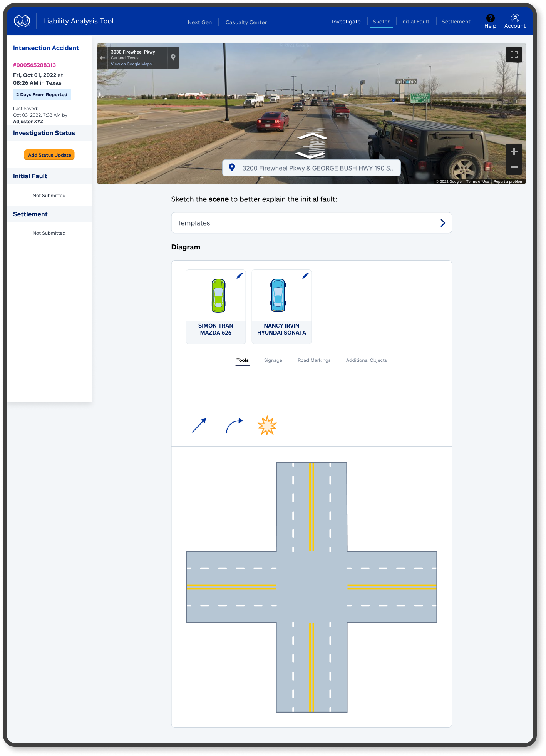Click 2 Days From Reported badge

tap(42, 95)
